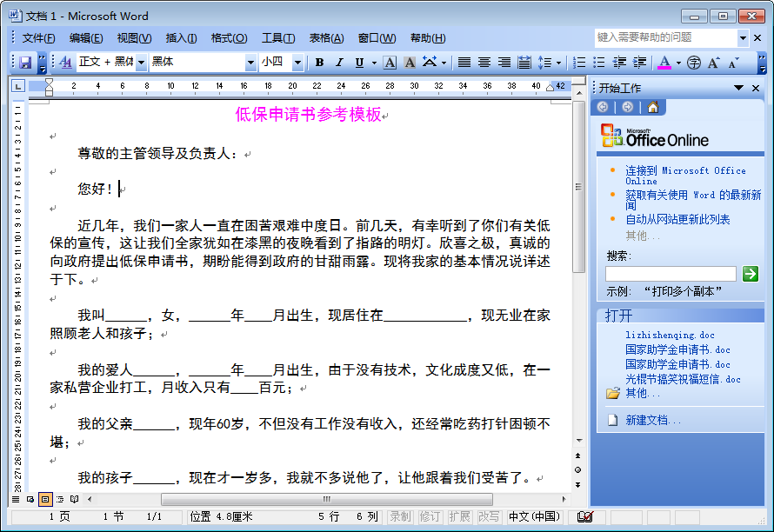The width and height of the screenshot is (774, 532).
Task: Right align the paragraph
Action: [504, 63]
